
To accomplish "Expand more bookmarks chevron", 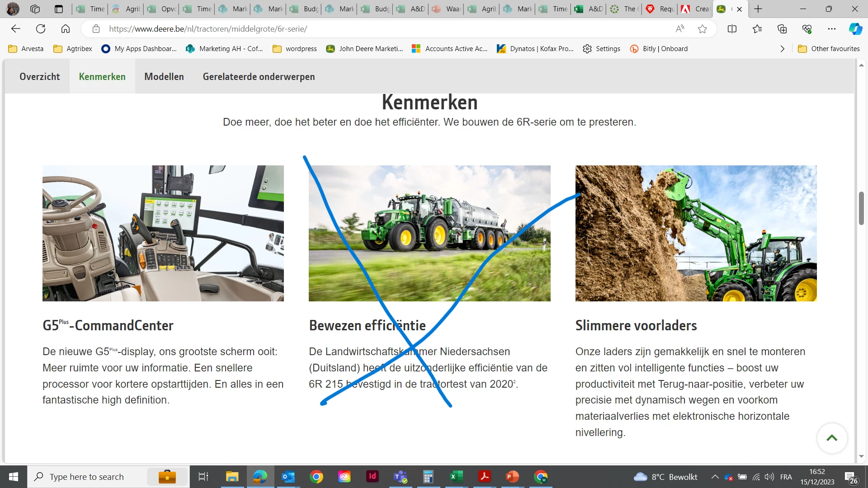I will coord(782,49).
